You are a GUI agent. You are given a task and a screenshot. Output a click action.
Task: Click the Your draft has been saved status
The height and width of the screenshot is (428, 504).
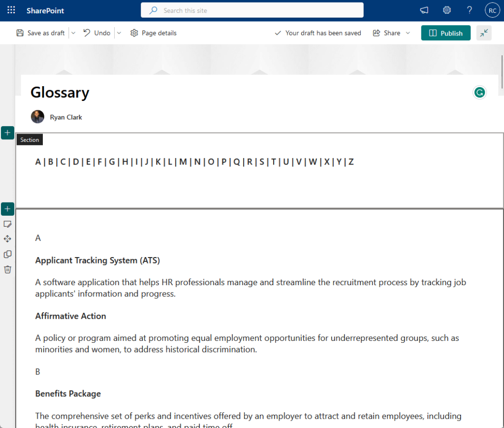[x=317, y=33]
